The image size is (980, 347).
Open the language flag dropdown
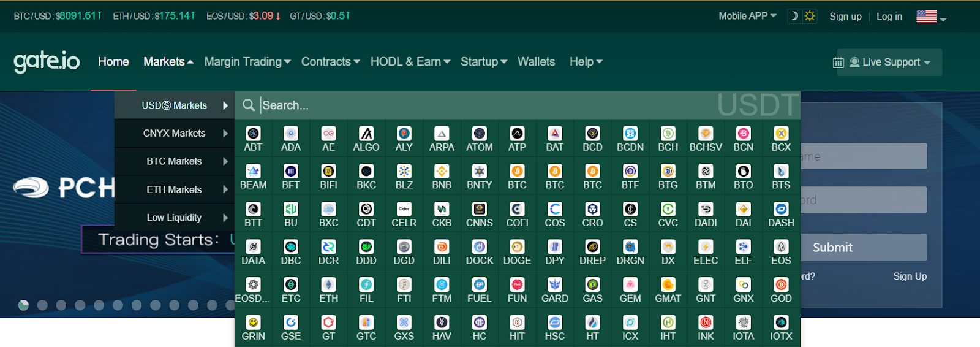pyautogui.click(x=931, y=17)
